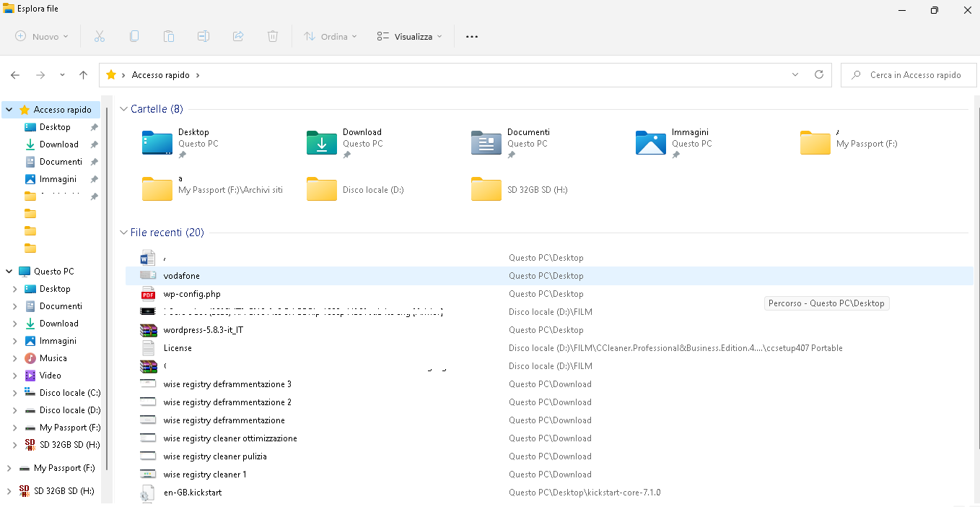
Task: Select the Desktop folder tile icon
Action: [x=157, y=143]
